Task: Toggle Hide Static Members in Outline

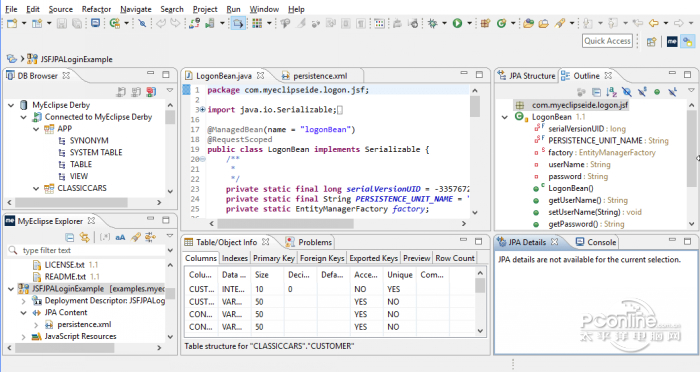Action: [642, 92]
